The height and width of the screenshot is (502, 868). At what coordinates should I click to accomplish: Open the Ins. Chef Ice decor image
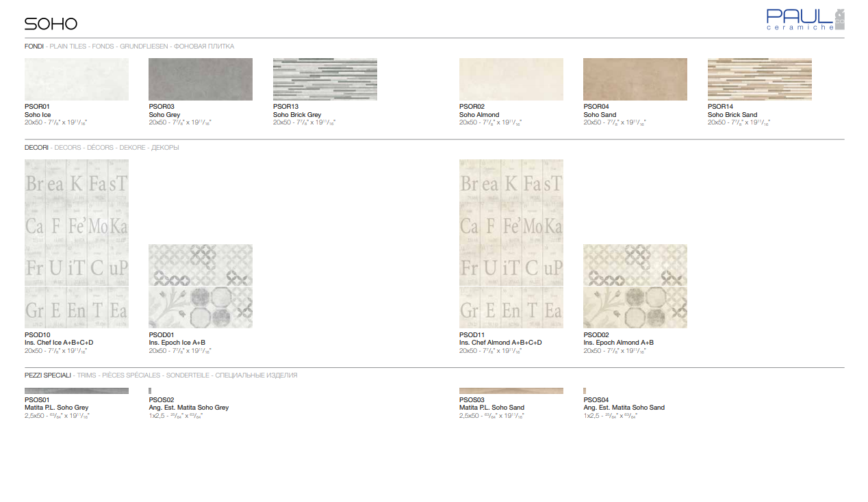coord(77,243)
